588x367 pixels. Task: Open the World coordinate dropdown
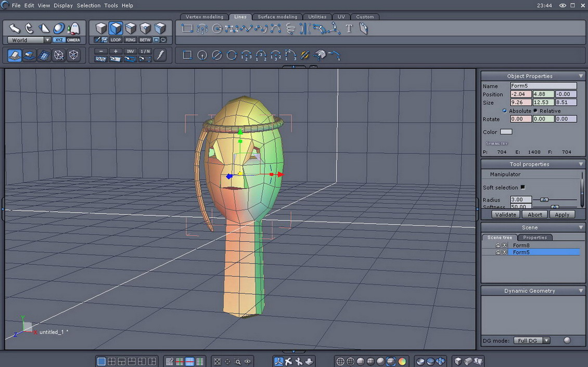47,40
